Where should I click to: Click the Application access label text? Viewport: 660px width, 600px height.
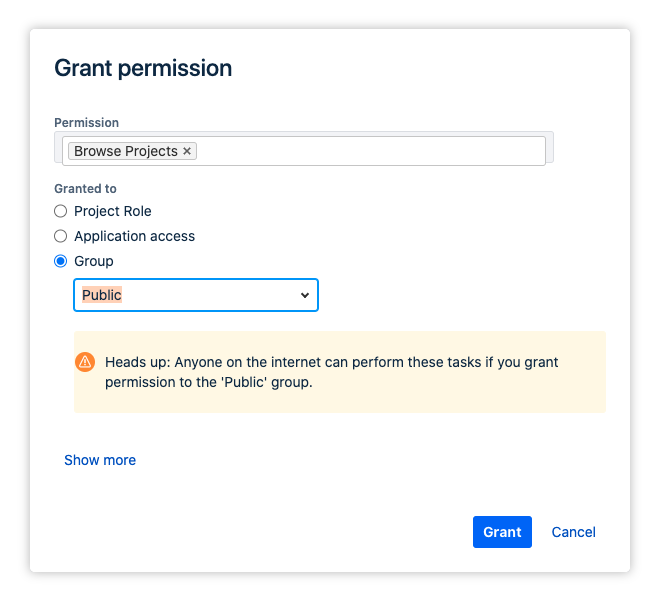[x=134, y=236]
